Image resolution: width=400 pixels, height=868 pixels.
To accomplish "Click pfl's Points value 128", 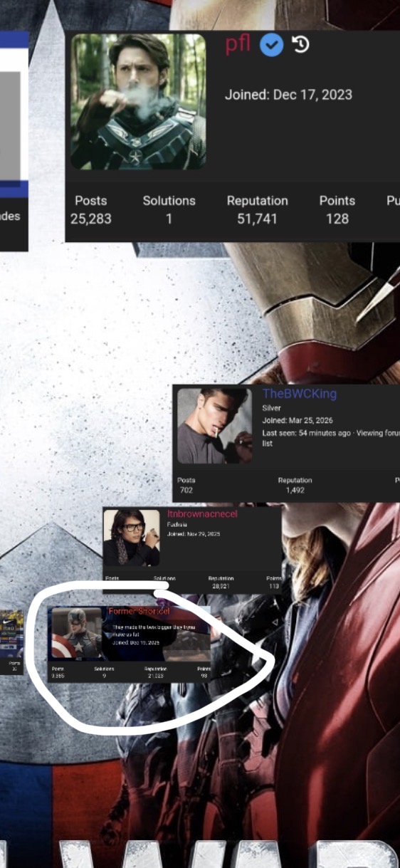I will tap(337, 219).
